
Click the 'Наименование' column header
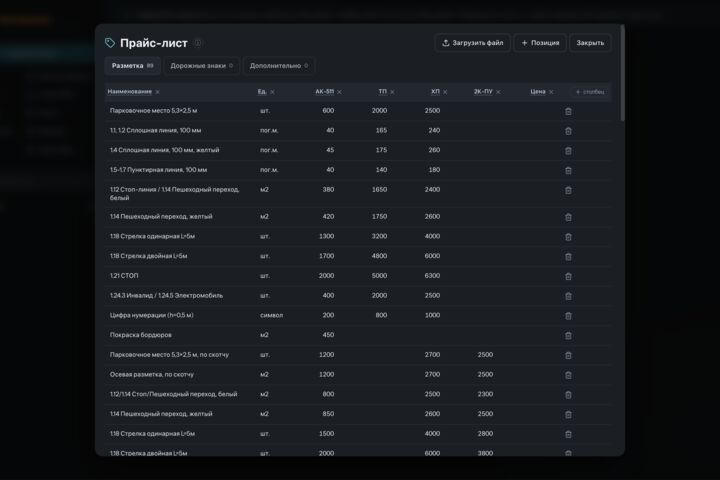tap(129, 91)
